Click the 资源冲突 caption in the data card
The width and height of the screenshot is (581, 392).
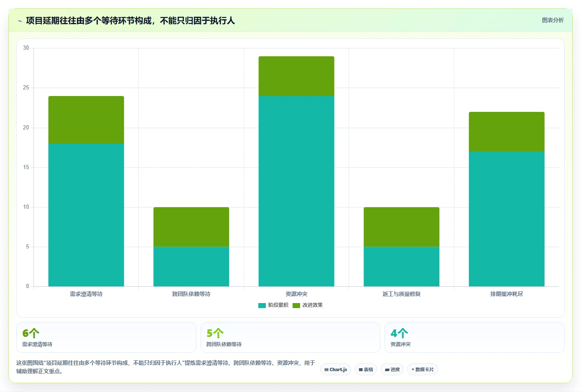(x=400, y=344)
